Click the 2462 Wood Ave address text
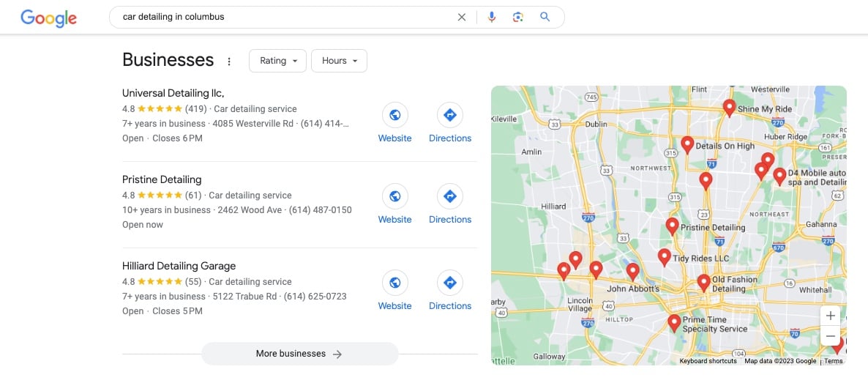Image resolution: width=868 pixels, height=383 pixels. click(x=249, y=210)
